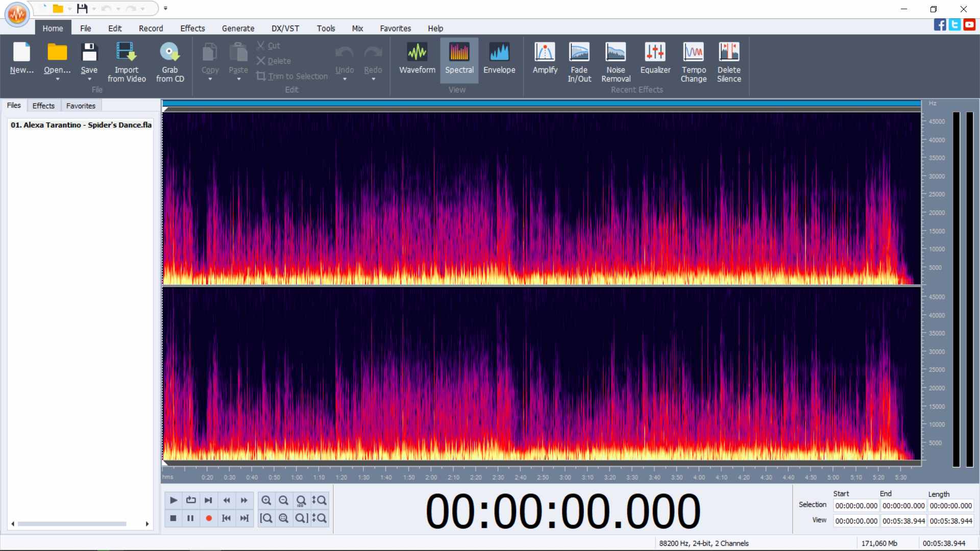Click the Selection Start time field
Image resolution: width=980 pixels, height=551 pixels.
pos(856,506)
